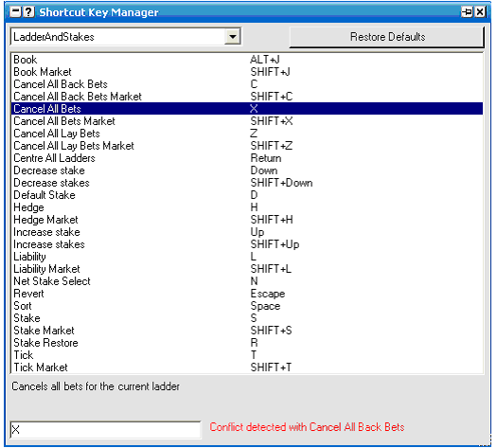
Task: Select the Stake Restore entry
Action: tap(247, 343)
